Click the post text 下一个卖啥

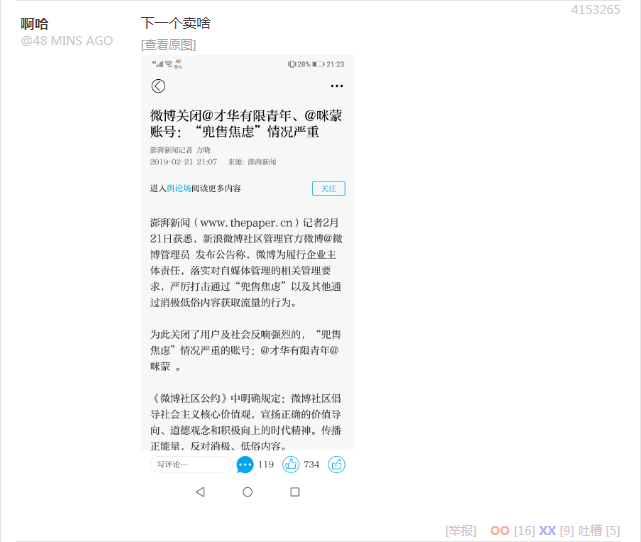point(175,23)
